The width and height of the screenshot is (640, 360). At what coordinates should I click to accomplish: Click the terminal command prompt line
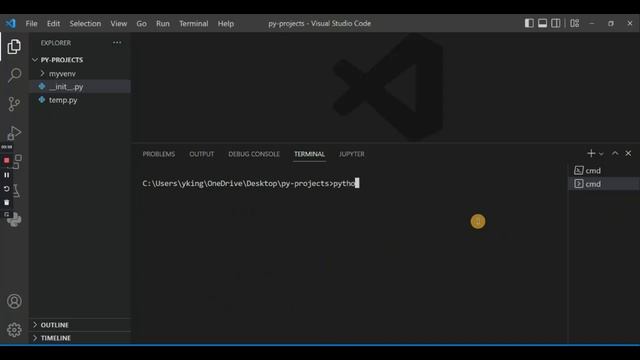click(x=251, y=183)
